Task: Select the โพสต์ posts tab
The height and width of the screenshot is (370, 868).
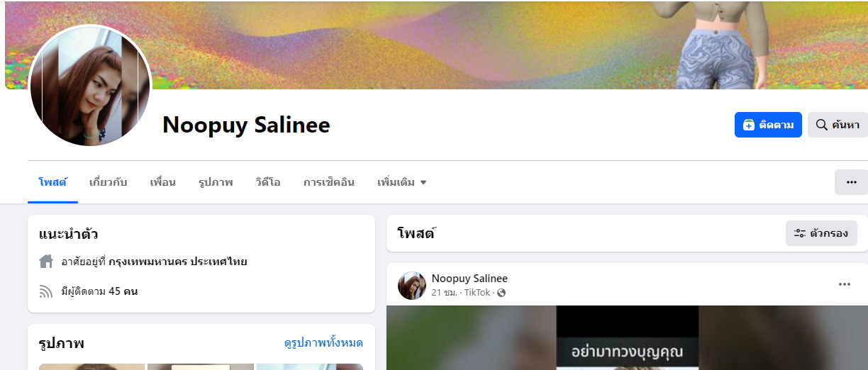Action: 52,182
